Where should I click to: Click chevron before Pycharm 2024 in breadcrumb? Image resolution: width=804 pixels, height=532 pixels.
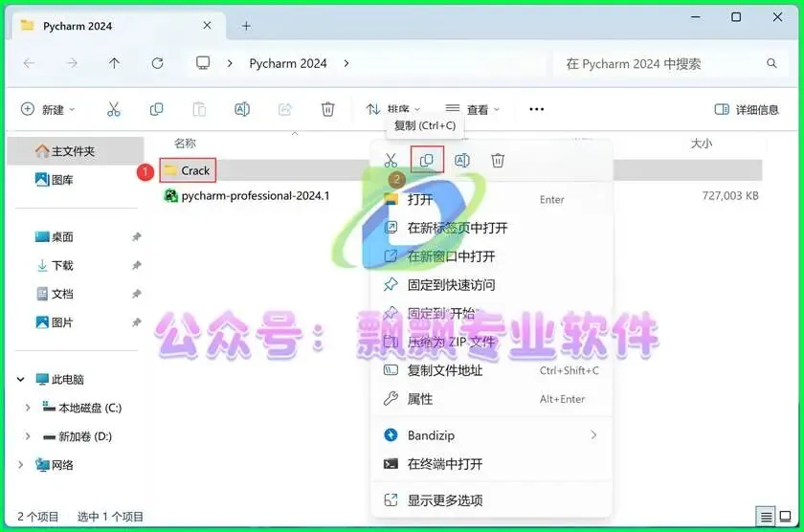[x=231, y=63]
